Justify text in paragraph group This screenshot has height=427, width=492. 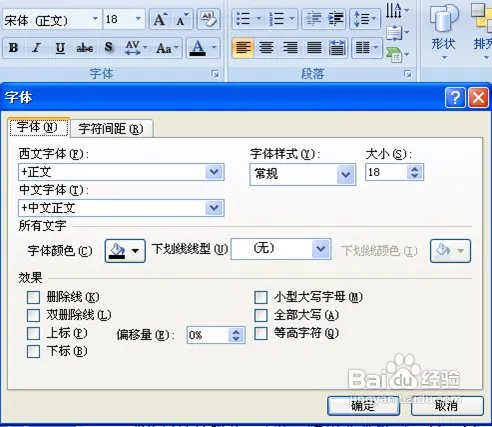pos(314,48)
